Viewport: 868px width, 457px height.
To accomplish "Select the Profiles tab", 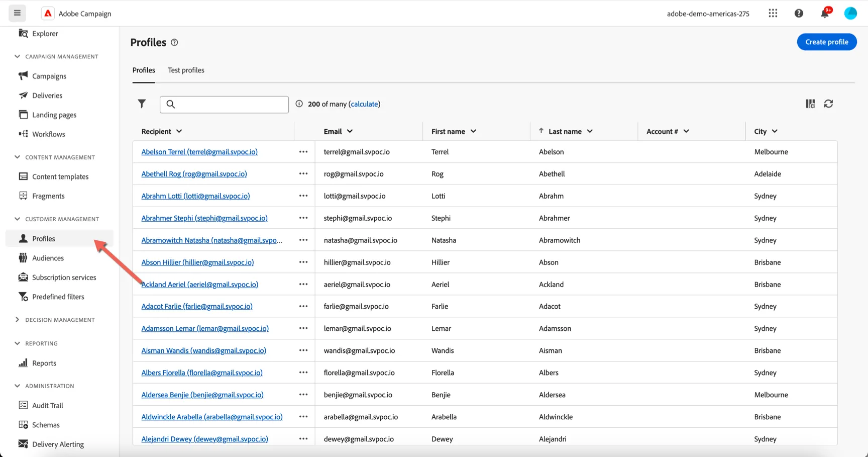I will 144,70.
